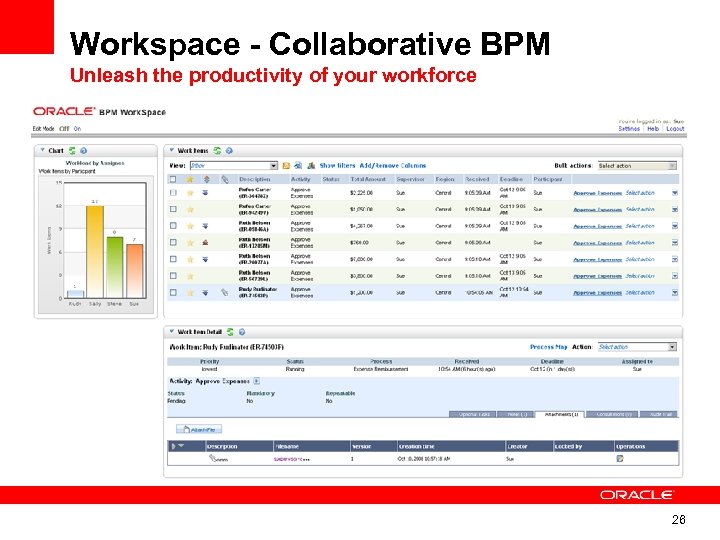Viewport: 720px width, 540px height.
Task: Refresh the Work Item Detail panel
Action: tap(230, 332)
